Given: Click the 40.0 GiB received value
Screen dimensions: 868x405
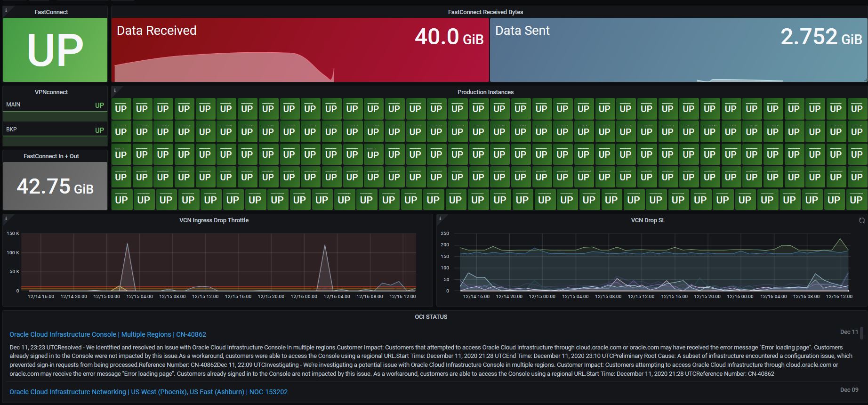Looking at the screenshot, I should click(x=449, y=36).
